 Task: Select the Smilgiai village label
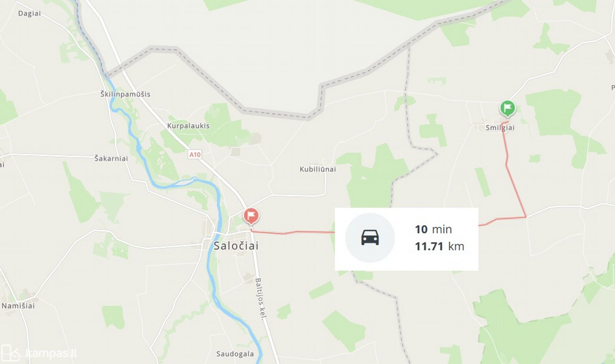click(500, 128)
